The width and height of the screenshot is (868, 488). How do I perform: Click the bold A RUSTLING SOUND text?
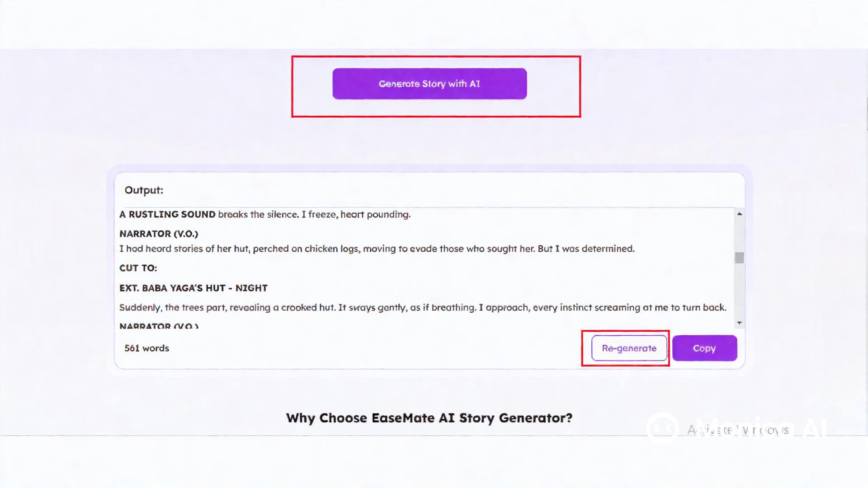click(167, 215)
